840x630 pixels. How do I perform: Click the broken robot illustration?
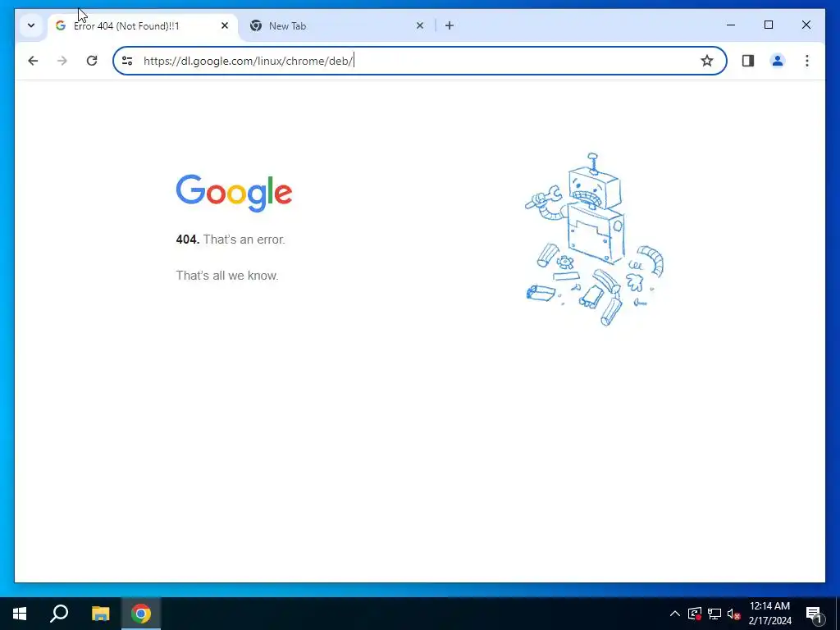coord(594,240)
